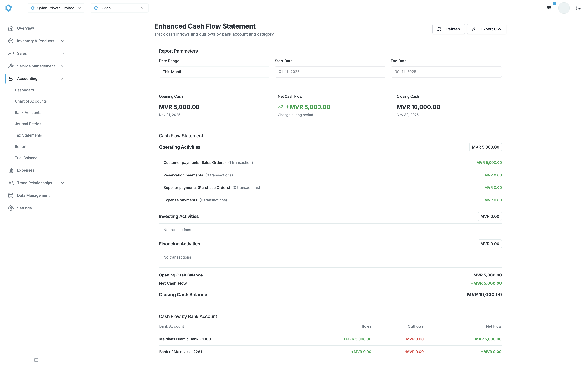588x368 pixels.
Task: Open the Date Range This Month dropdown
Action: coord(214,72)
